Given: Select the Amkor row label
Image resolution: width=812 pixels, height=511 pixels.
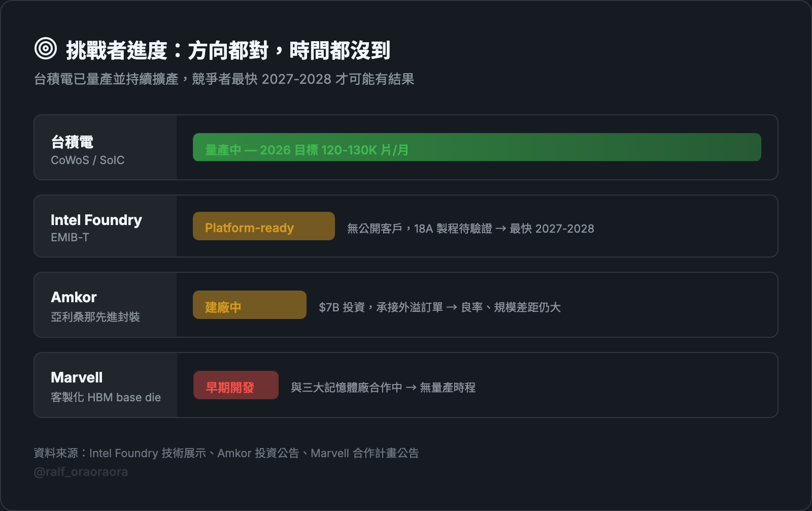Looking at the screenshot, I should coord(74,297).
